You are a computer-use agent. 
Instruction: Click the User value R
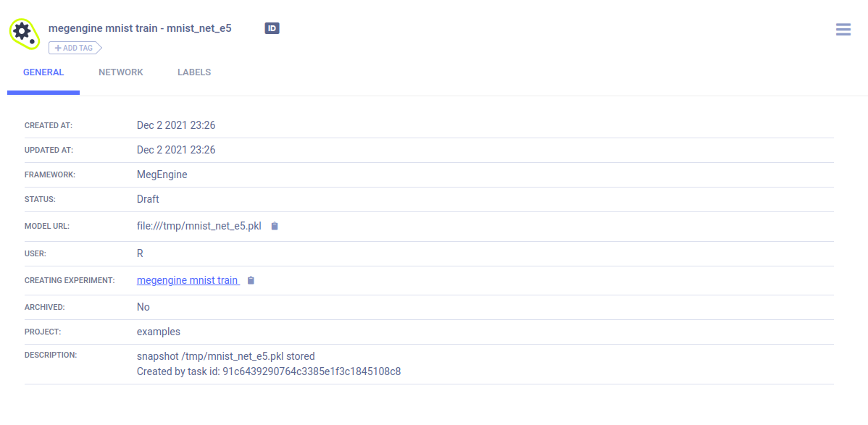coord(140,253)
